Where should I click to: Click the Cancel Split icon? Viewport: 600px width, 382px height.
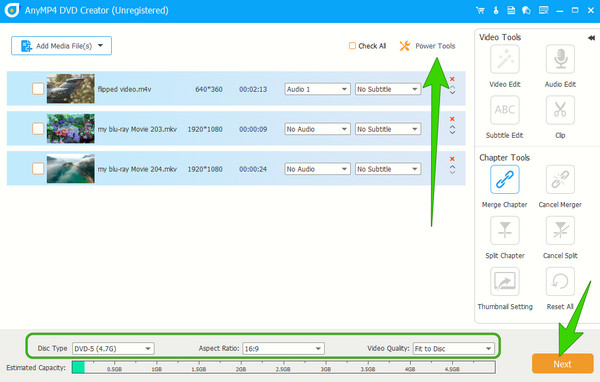(560, 230)
